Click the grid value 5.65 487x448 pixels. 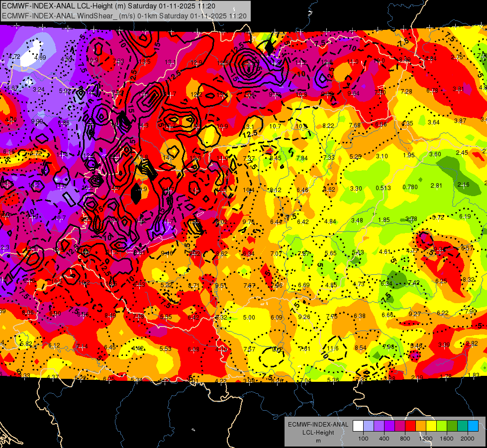tap(330, 253)
